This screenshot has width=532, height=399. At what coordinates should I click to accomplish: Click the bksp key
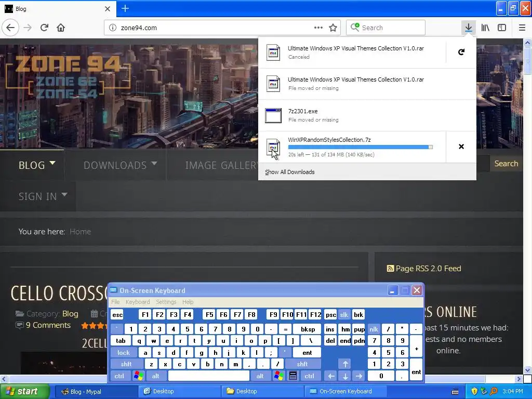(x=308, y=329)
